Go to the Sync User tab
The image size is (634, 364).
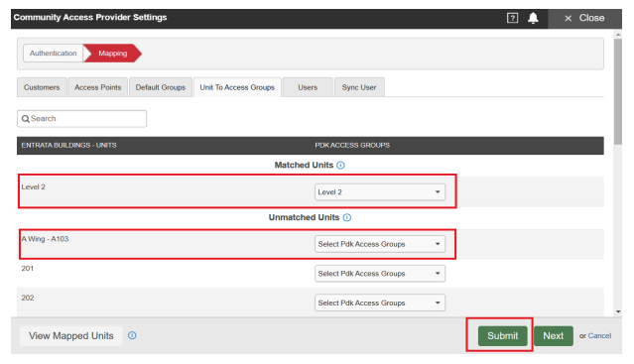[x=359, y=87]
